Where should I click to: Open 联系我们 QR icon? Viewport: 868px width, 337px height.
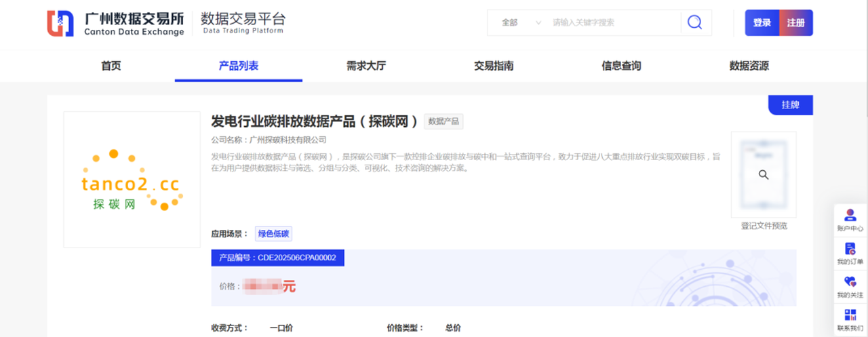point(850,320)
